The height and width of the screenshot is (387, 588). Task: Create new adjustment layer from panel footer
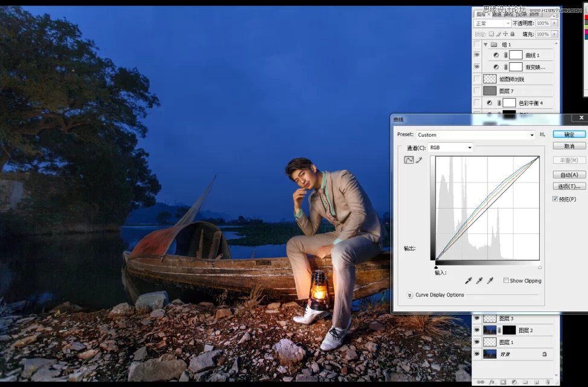click(514, 382)
